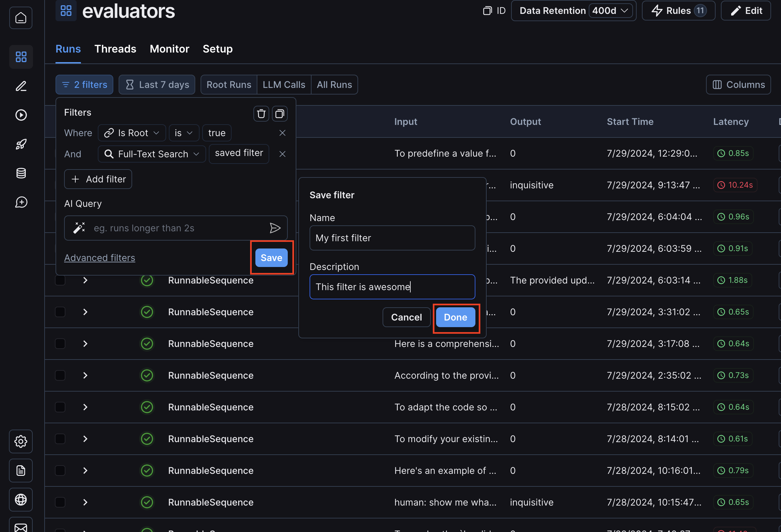This screenshot has width=781, height=532.
Task: Switch to the Monitor tab
Action: click(x=169, y=49)
